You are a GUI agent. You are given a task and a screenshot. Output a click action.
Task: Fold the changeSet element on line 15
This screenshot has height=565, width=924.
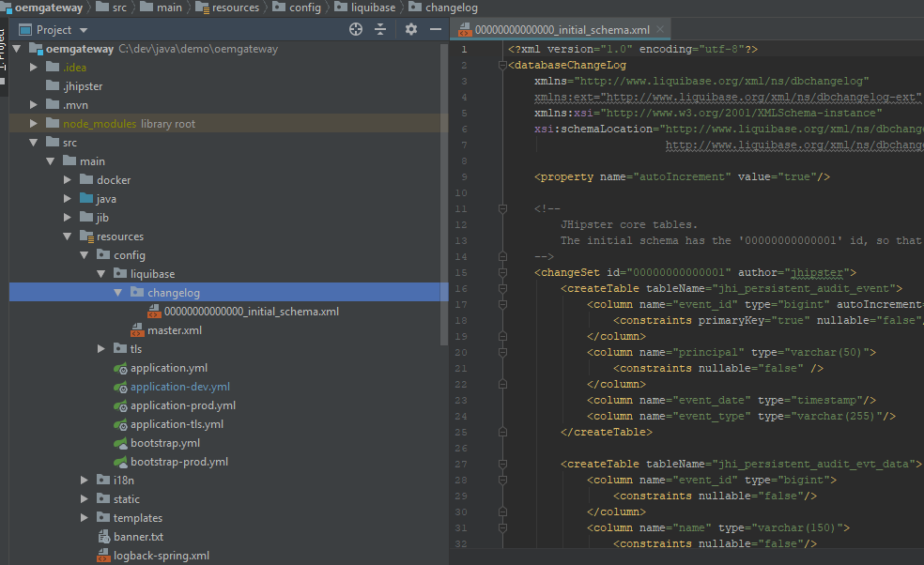[502, 272]
